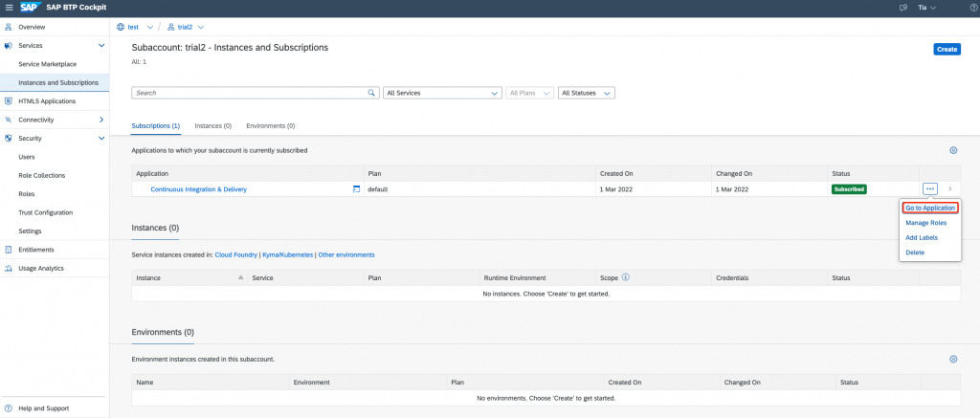Open the All Services dropdown
This screenshot has width=980, height=418.
442,93
